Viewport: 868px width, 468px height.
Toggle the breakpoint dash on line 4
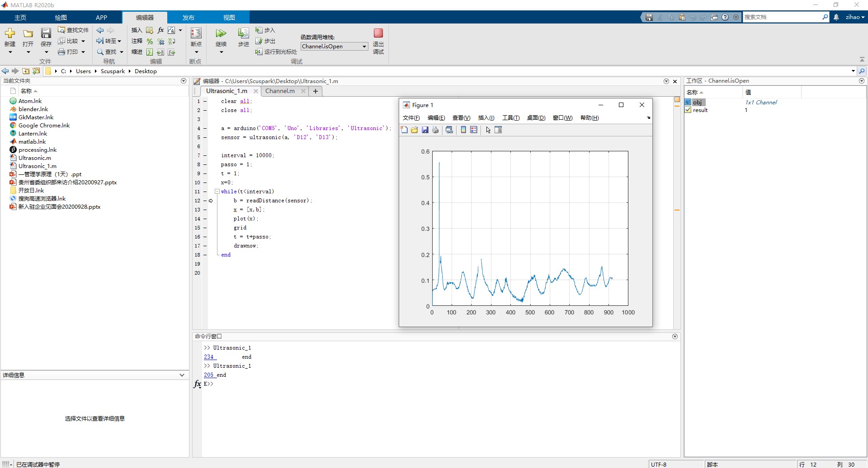point(205,128)
